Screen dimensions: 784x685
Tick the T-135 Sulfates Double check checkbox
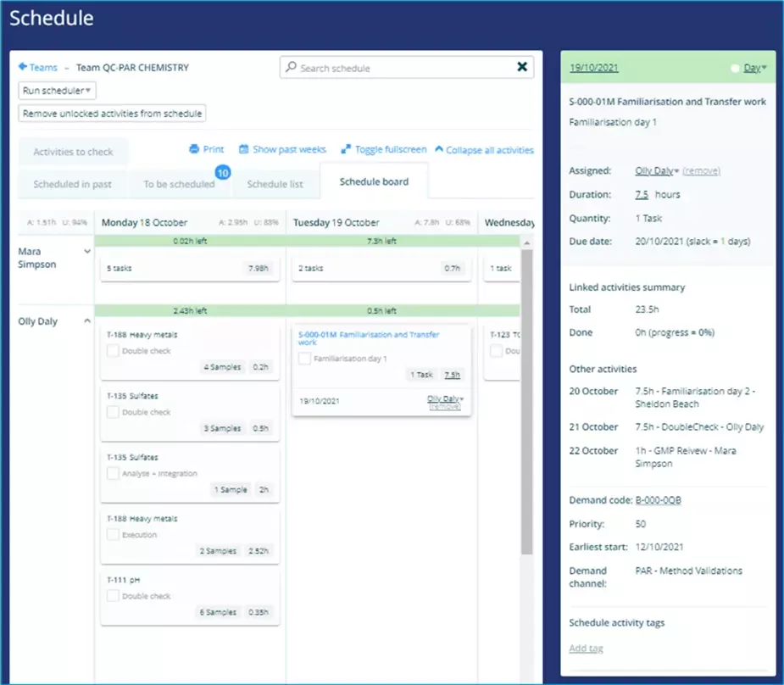click(113, 412)
